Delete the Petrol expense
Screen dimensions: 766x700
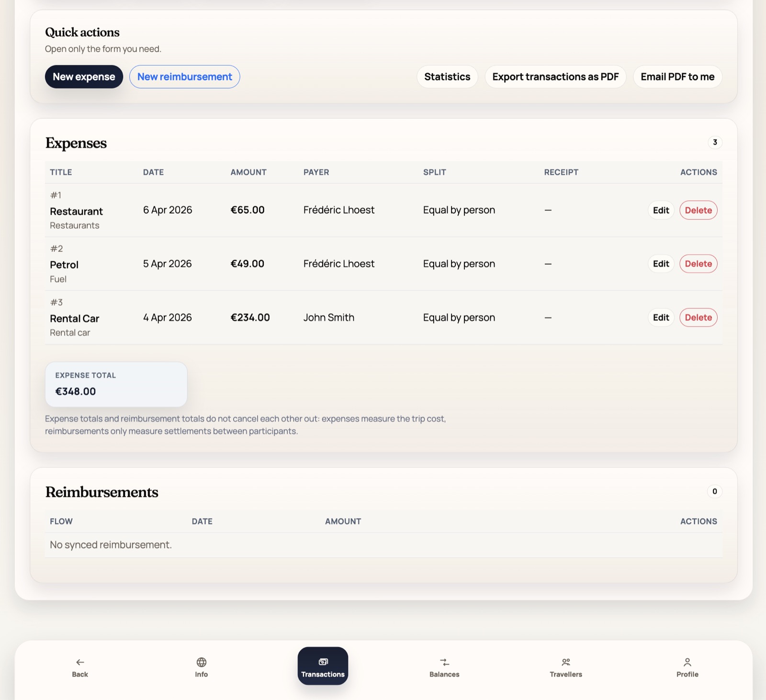[698, 263]
